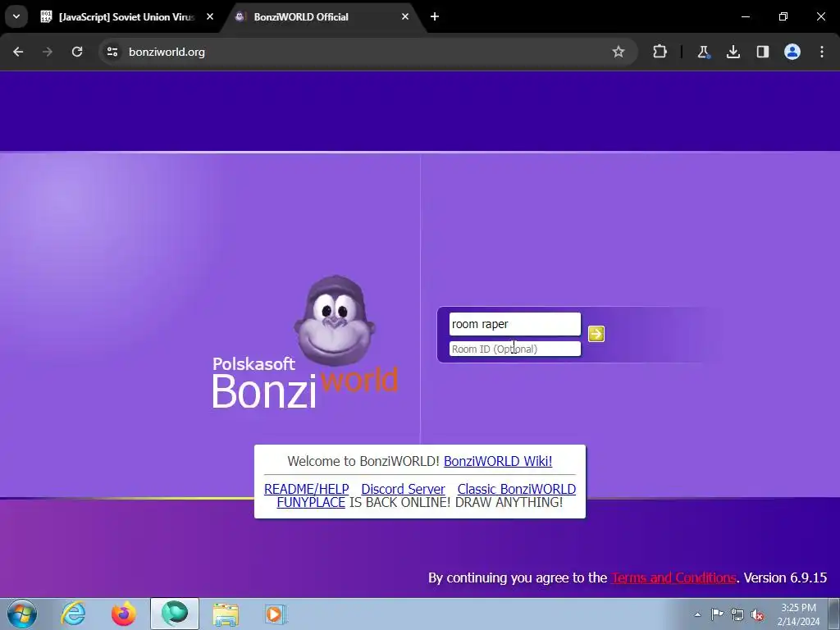Reload the bonziworld.org page
The image size is (840, 630).
(x=77, y=52)
